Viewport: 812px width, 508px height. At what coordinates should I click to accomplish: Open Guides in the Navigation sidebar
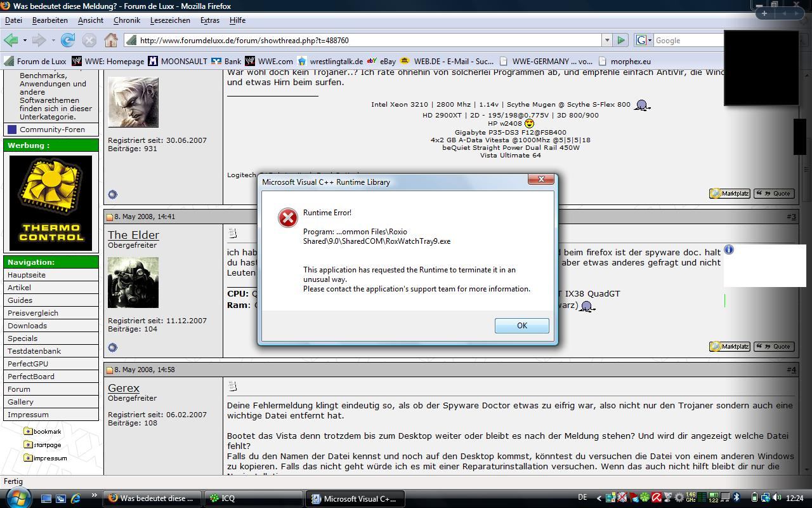[20, 300]
